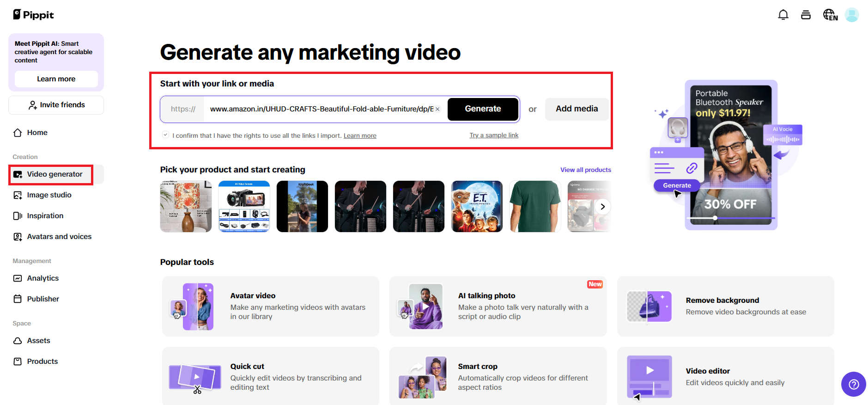
Task: Open the Smart crop tool title
Action: coord(478,367)
